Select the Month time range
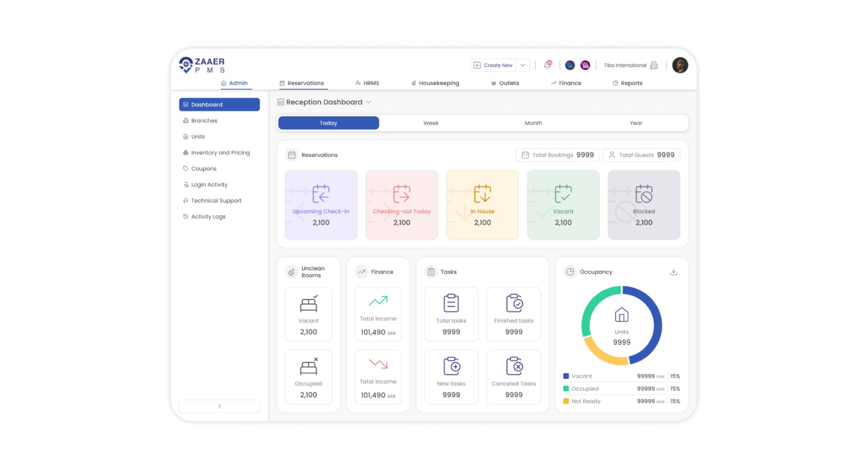This screenshot has width=868, height=470. 533,123
